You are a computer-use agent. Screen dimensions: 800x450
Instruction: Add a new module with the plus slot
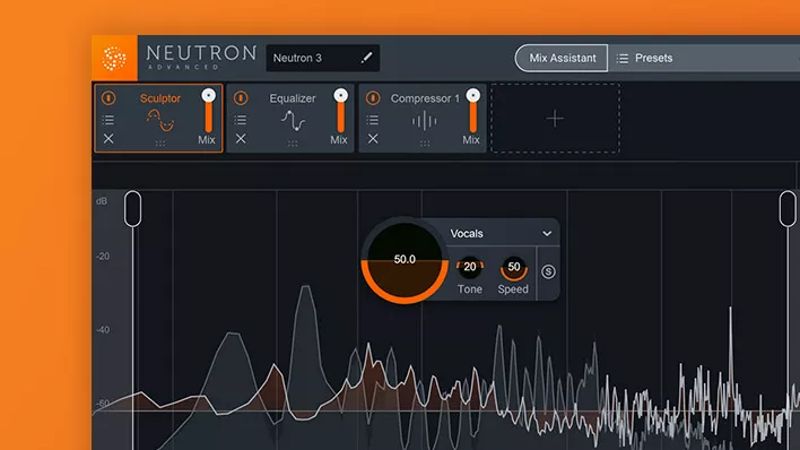pos(555,118)
